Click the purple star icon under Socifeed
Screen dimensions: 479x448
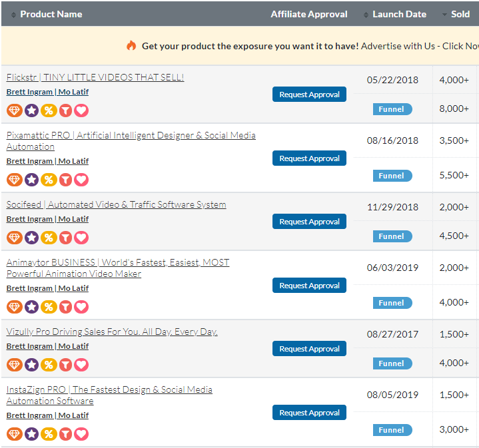31,238
